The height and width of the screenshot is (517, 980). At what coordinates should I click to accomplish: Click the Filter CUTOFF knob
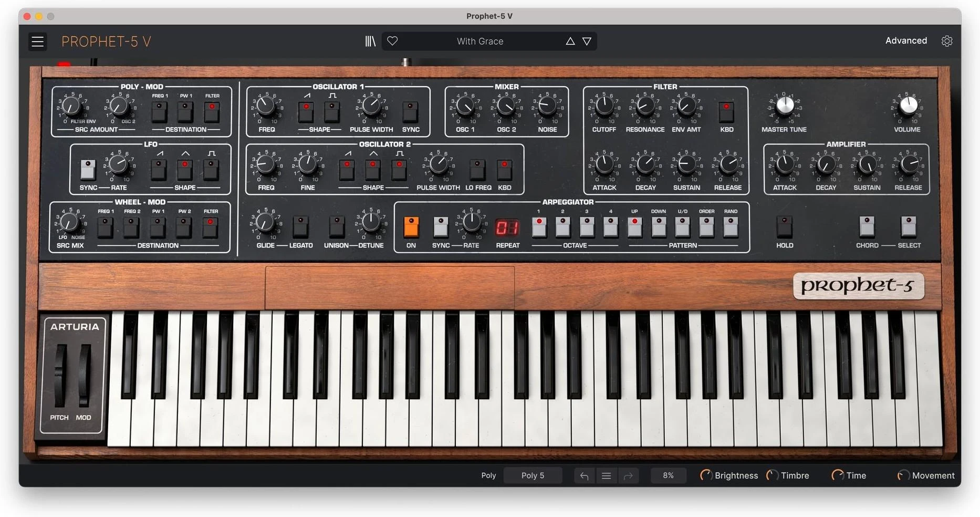[x=604, y=107]
